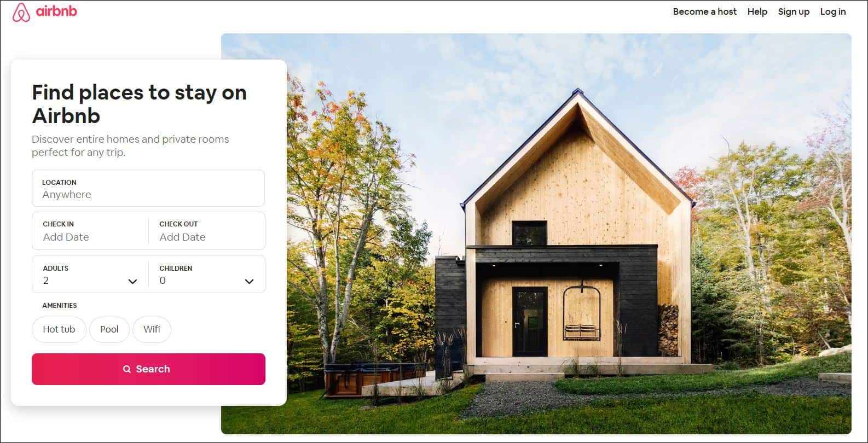This screenshot has width=868, height=443.
Task: Click the Log in link
Action: 832,11
